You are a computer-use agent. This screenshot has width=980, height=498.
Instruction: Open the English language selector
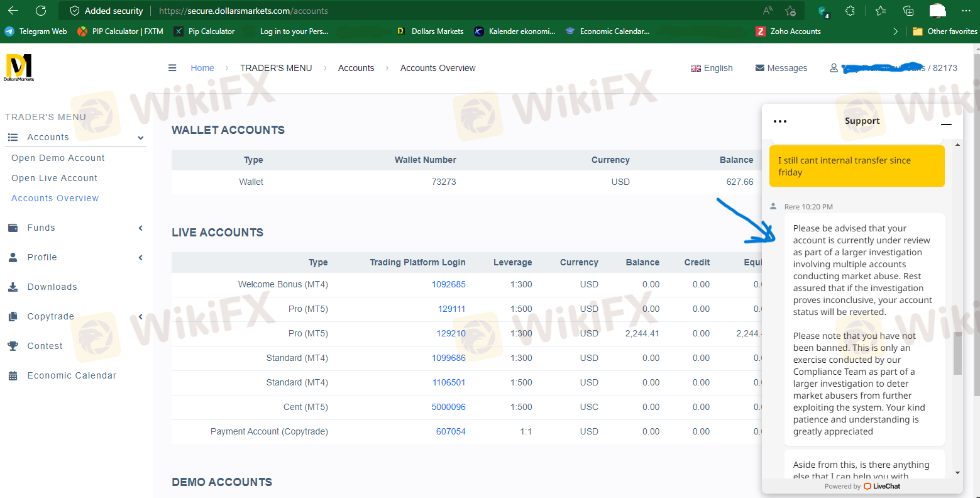712,68
